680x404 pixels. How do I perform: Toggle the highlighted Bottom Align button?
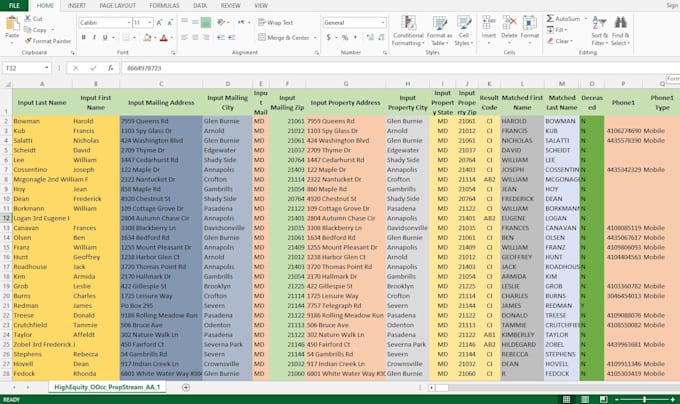pyautogui.click(x=206, y=22)
